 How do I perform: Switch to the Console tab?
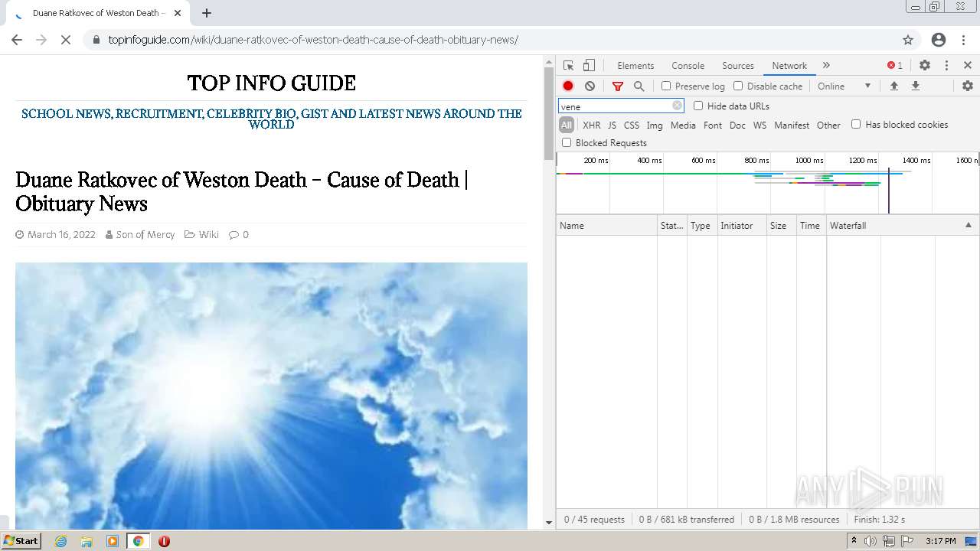pyautogui.click(x=688, y=66)
